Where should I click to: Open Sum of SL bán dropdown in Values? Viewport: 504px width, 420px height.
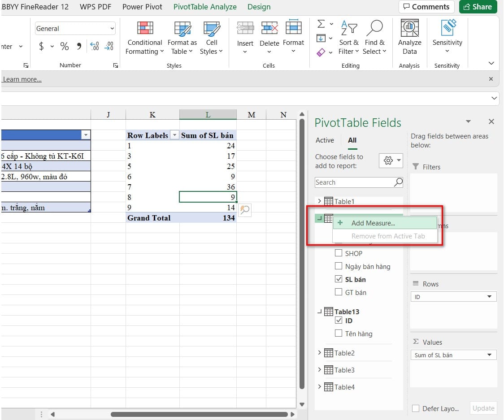[x=489, y=355]
